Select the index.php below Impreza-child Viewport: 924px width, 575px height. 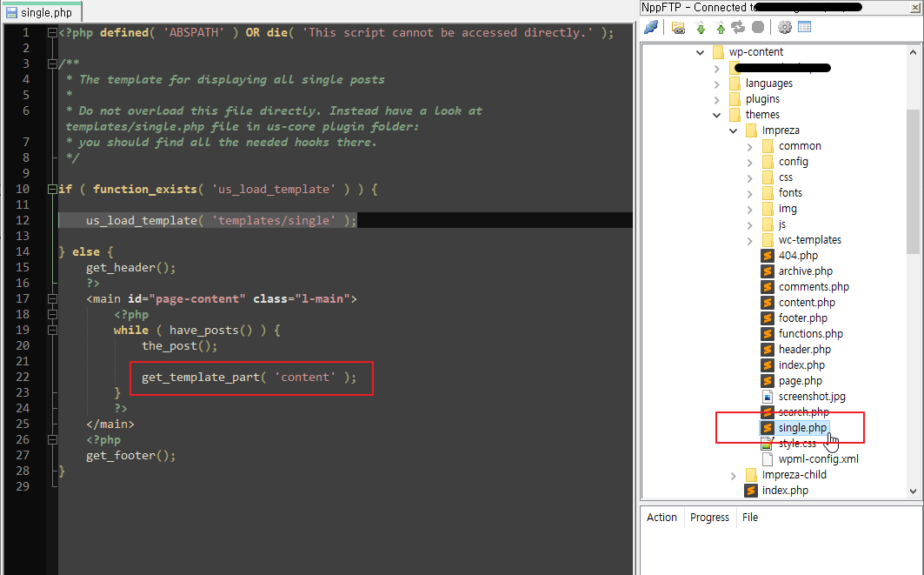pos(785,491)
